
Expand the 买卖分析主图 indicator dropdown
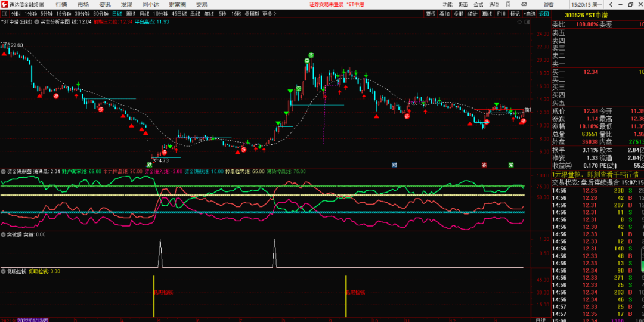coord(37,21)
